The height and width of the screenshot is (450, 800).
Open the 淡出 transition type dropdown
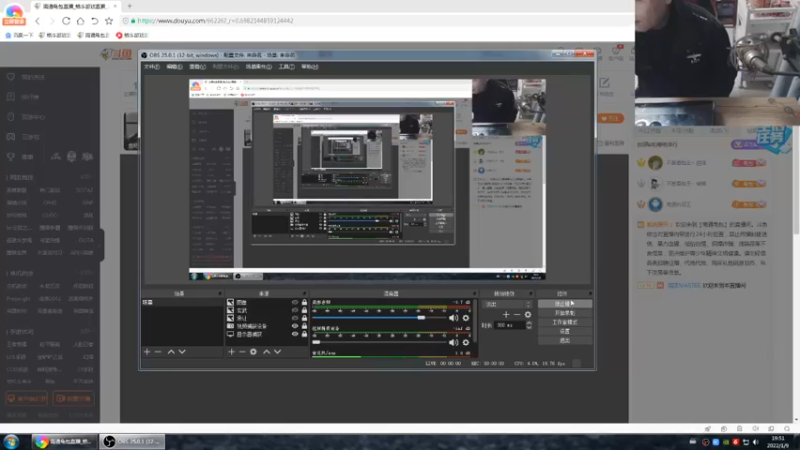pos(507,304)
